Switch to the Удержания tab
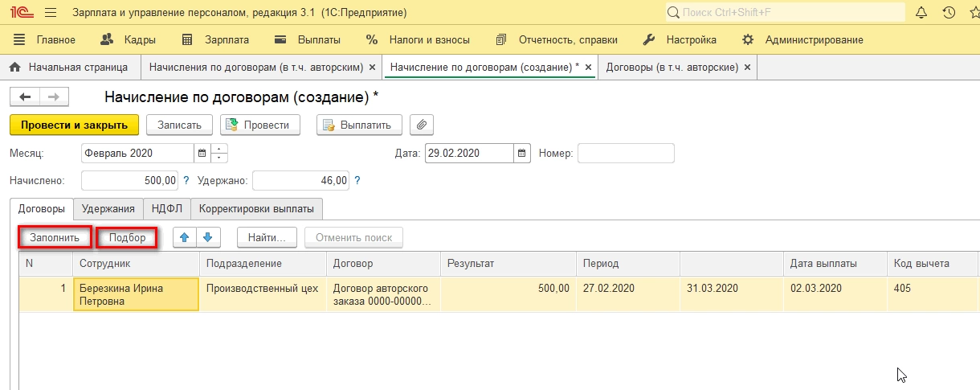 (x=108, y=208)
